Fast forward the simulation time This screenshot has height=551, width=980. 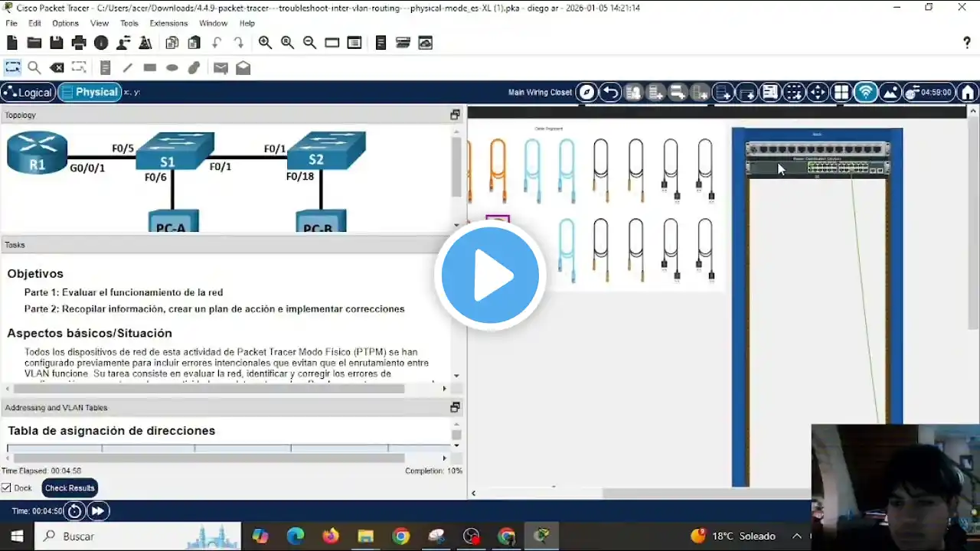(x=98, y=511)
